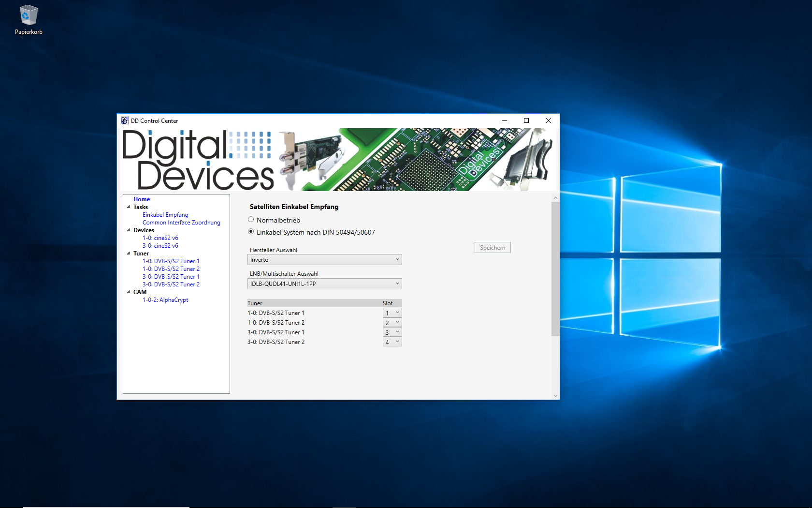Viewport: 812px width, 508px height.
Task: Select Einkabel System nach DIN 50494/50607 option
Action: (x=251, y=232)
